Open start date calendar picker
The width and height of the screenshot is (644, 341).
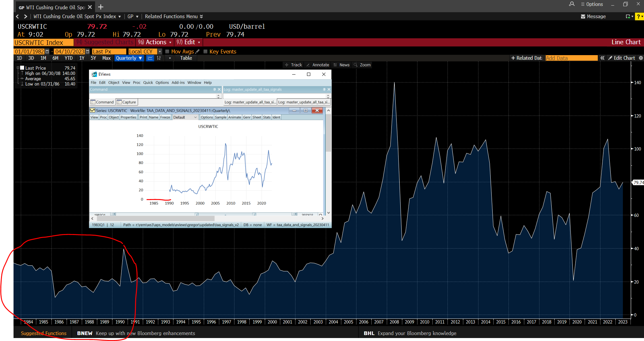pyautogui.click(x=47, y=51)
